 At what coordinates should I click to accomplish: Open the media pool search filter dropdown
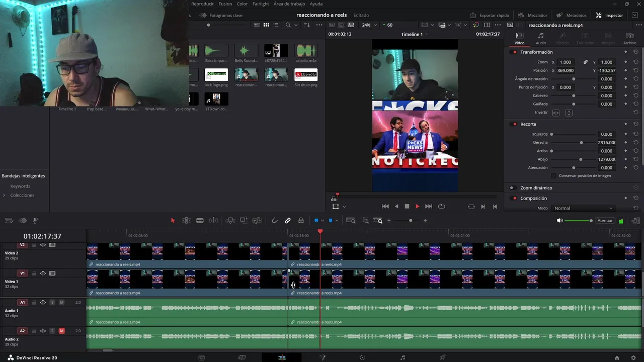[x=295, y=25]
